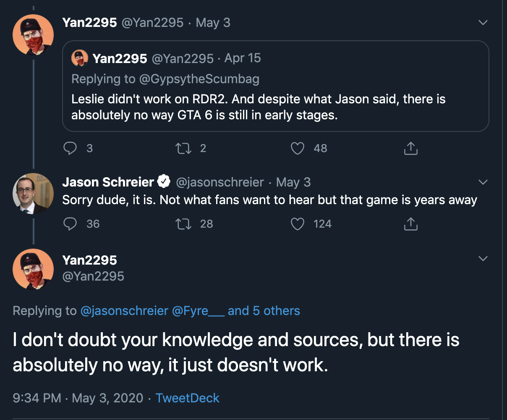Image resolution: width=507 pixels, height=420 pixels.
Task: Click the TweetDeck source link
Action: (x=187, y=398)
